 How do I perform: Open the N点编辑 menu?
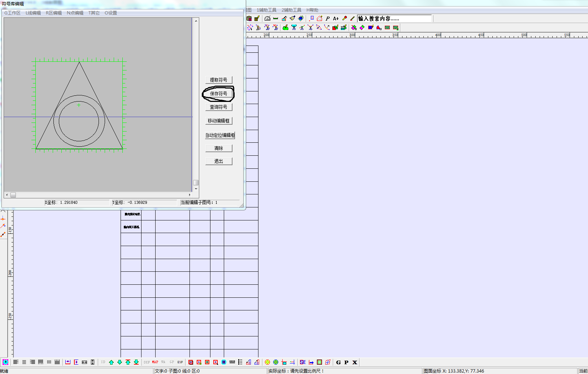click(x=75, y=13)
